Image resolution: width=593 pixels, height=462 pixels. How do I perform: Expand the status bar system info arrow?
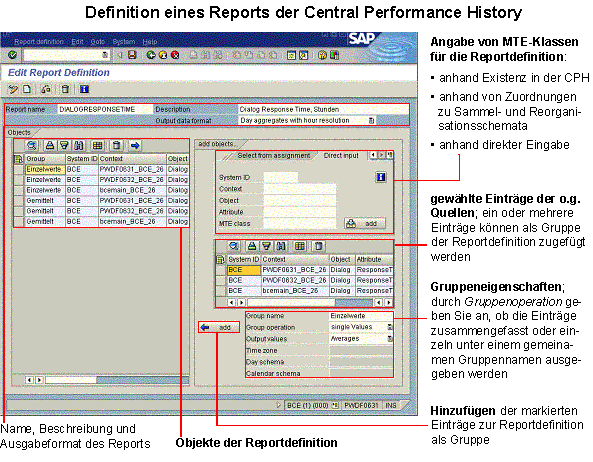278,405
